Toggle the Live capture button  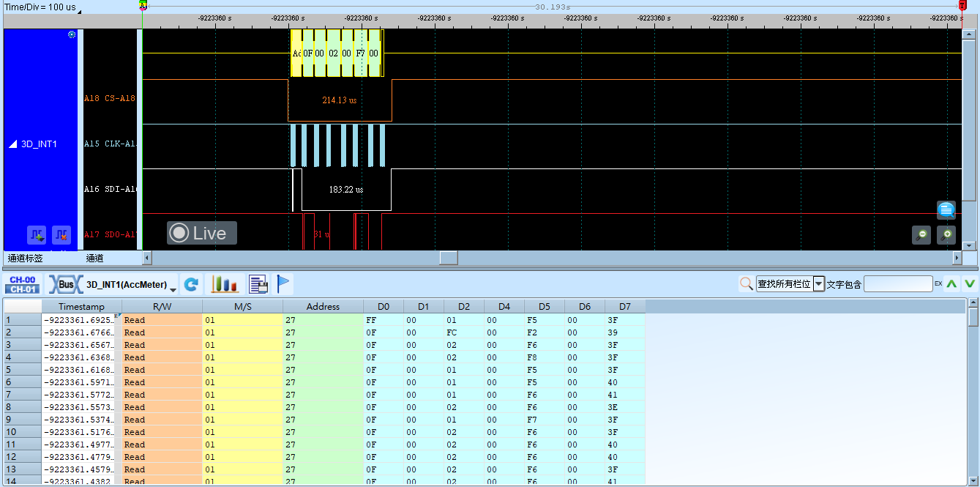point(201,233)
